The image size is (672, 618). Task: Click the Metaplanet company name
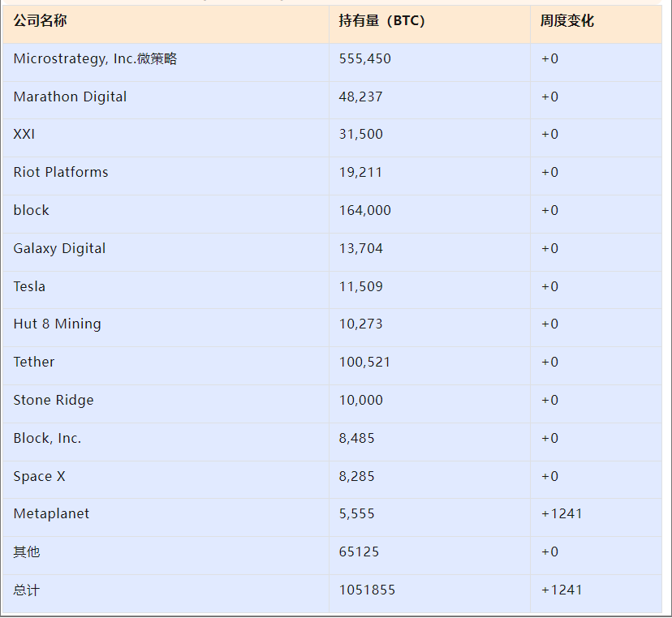tap(51, 513)
